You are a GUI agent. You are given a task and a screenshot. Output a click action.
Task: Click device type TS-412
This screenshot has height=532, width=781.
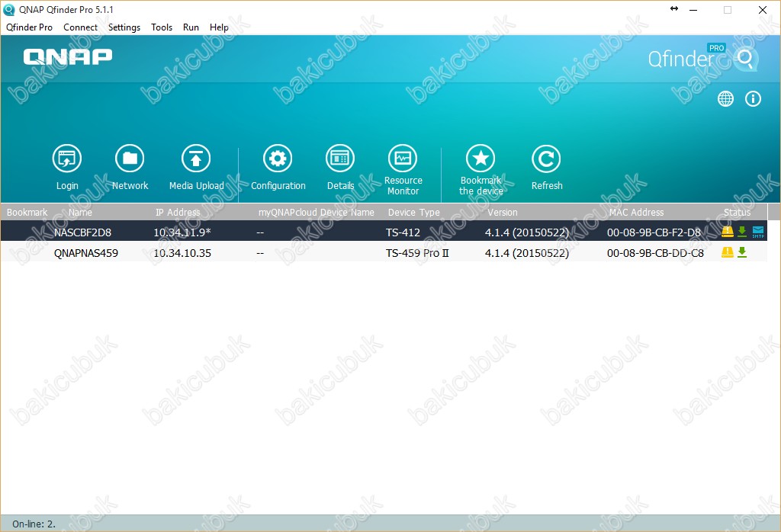pos(403,232)
